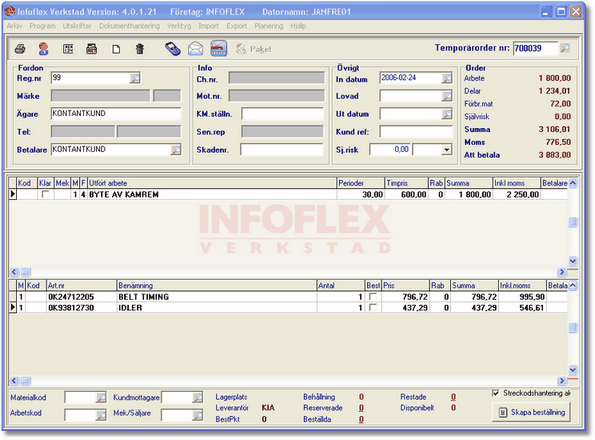595x440 pixels.
Task: Open the Ut datum date picker
Action: [447, 114]
